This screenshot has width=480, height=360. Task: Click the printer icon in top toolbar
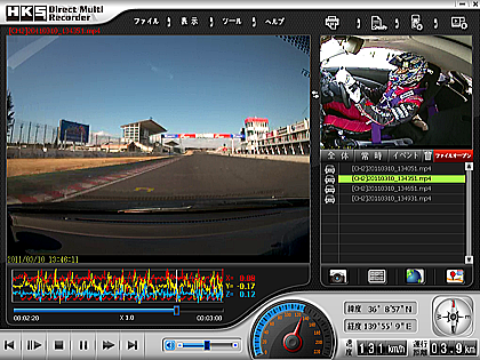tap(332, 23)
